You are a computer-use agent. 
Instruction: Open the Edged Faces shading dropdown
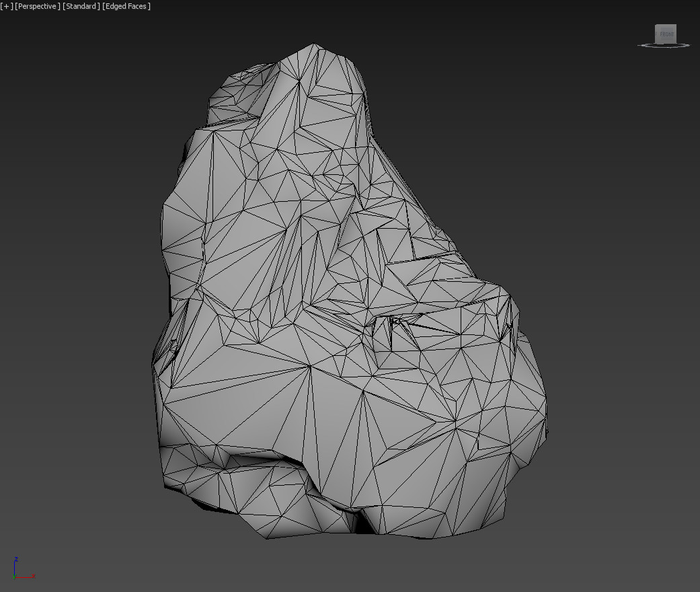(125, 6)
